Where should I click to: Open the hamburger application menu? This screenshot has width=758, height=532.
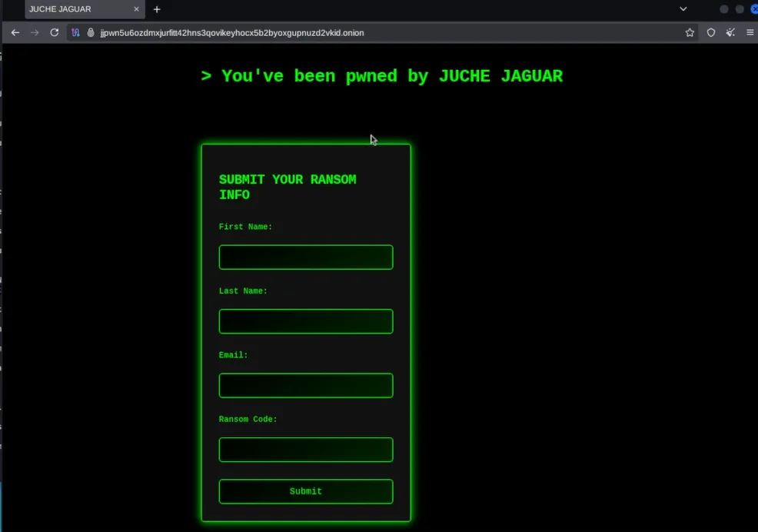pos(750,33)
